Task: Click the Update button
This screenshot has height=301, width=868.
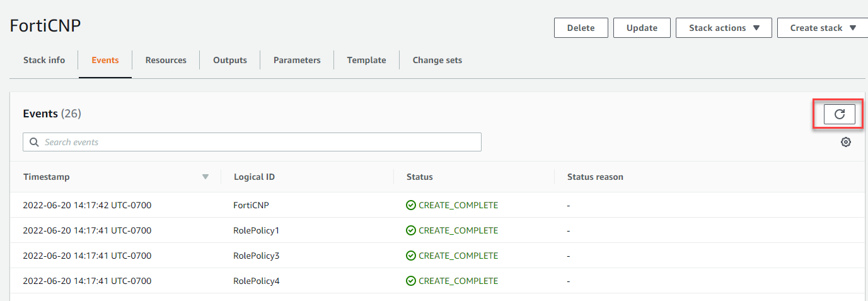Action: point(642,28)
